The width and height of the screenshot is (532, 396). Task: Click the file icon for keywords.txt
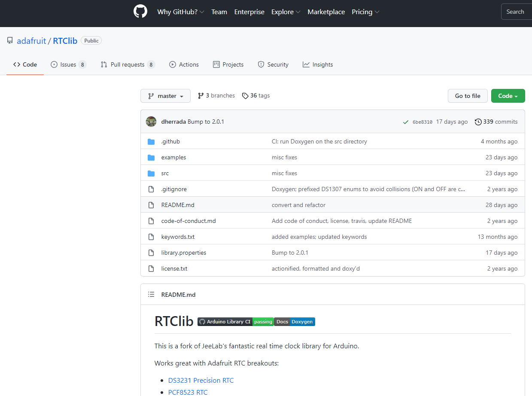pos(151,237)
